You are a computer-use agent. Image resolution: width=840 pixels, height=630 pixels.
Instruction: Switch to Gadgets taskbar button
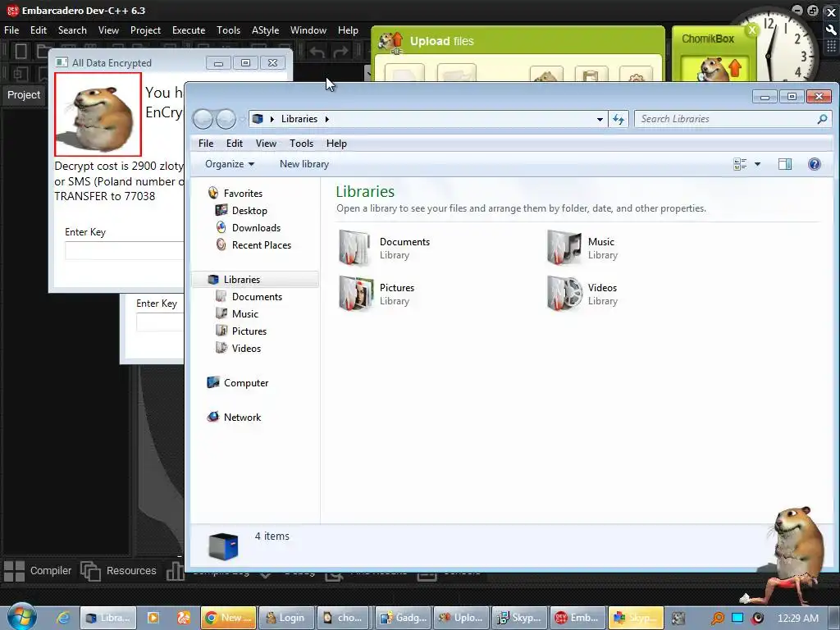404,618
